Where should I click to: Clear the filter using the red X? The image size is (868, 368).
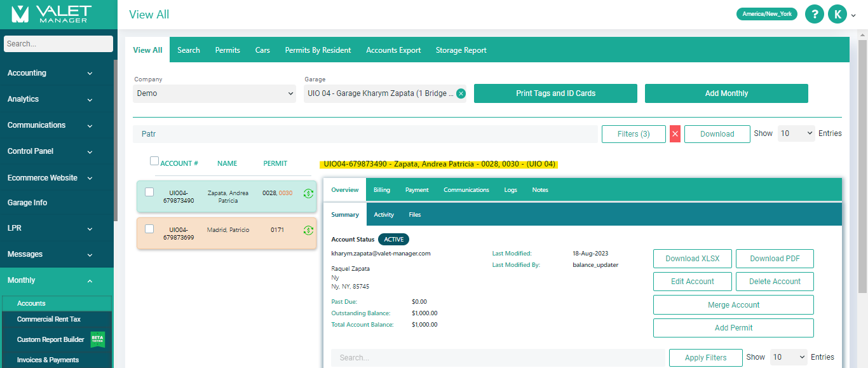coord(675,133)
